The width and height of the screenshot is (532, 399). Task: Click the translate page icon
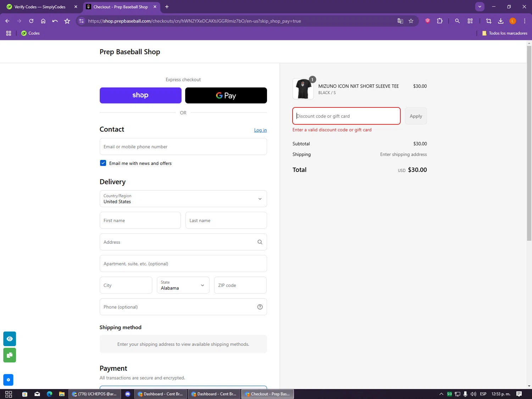400,21
